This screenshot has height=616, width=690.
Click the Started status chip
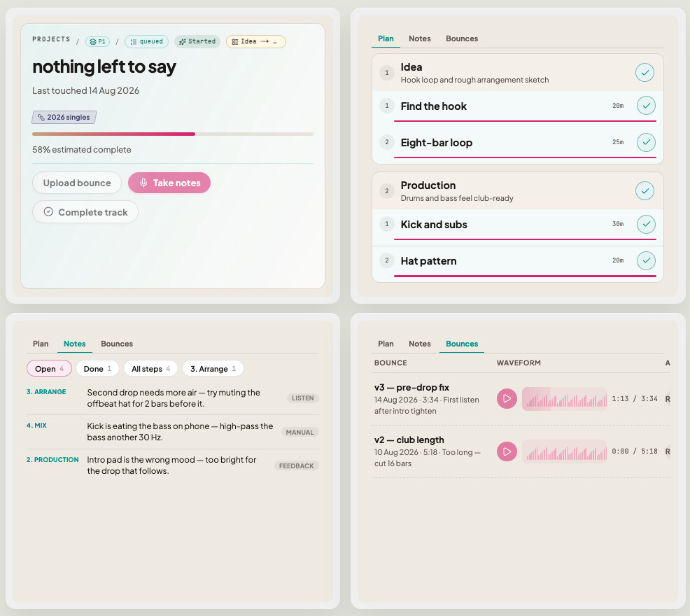[x=197, y=41]
